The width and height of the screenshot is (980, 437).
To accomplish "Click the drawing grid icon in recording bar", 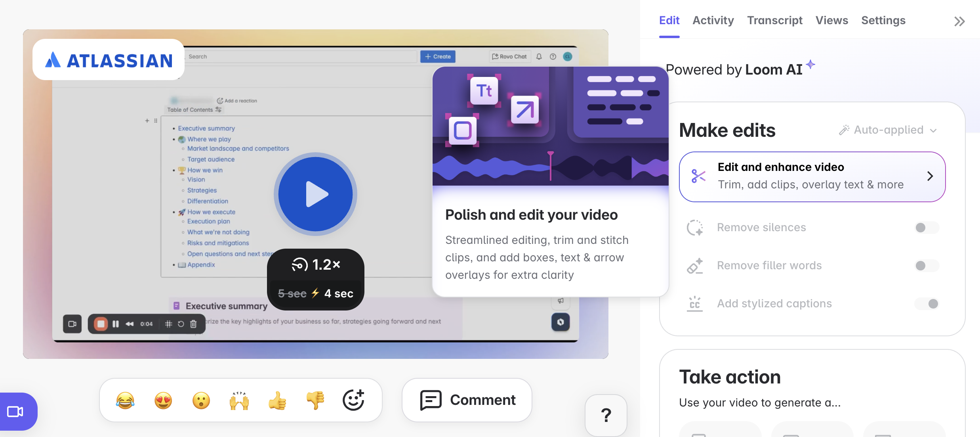I will (x=168, y=324).
